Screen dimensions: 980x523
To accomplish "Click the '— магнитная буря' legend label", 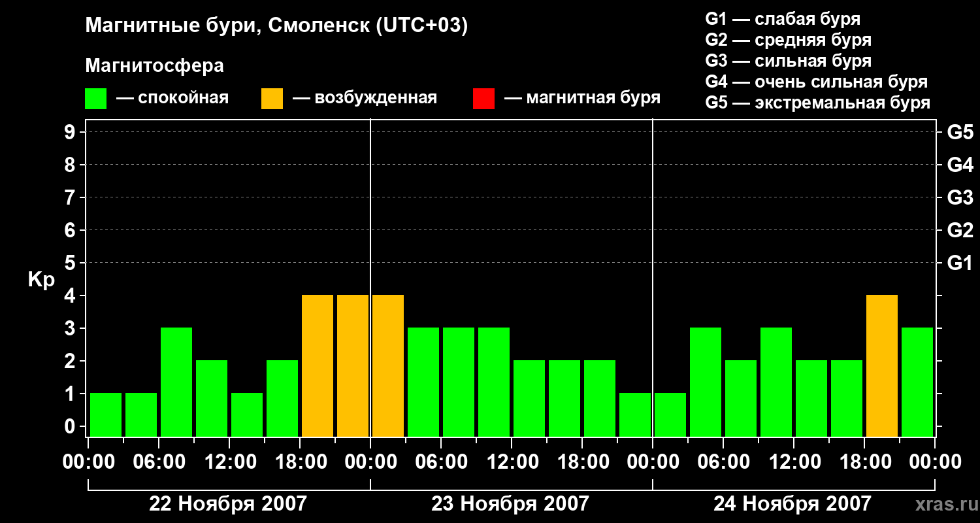I will (x=583, y=99).
